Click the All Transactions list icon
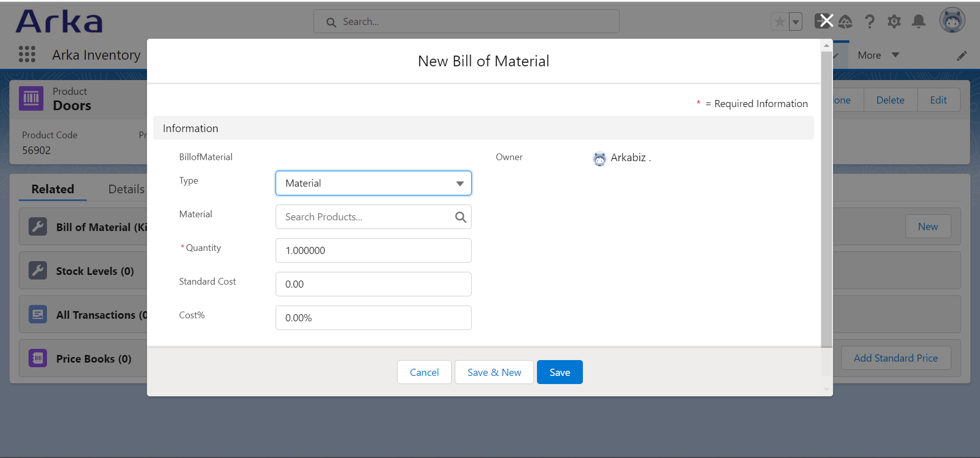Screen dimensions: 980x458 pyautogui.click(x=38, y=314)
